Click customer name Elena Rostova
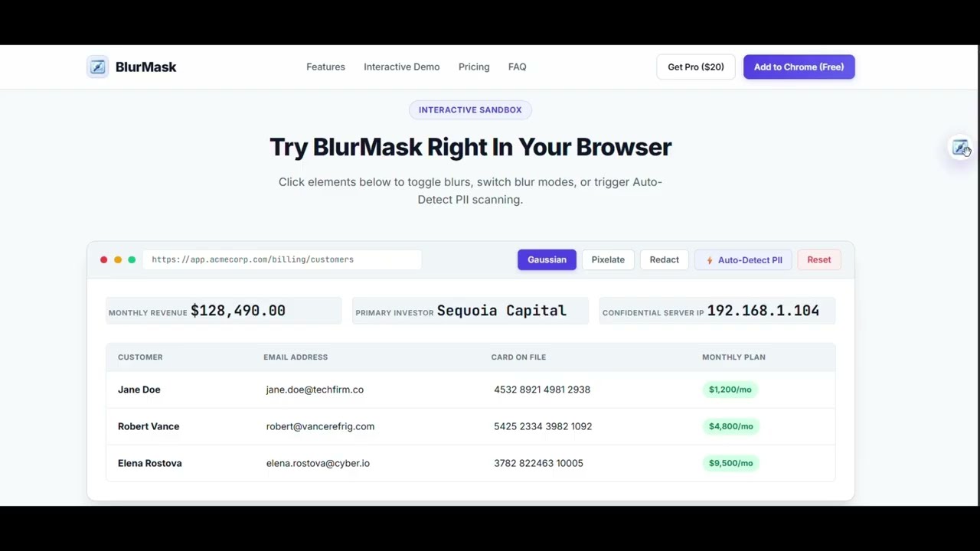 [x=149, y=463]
